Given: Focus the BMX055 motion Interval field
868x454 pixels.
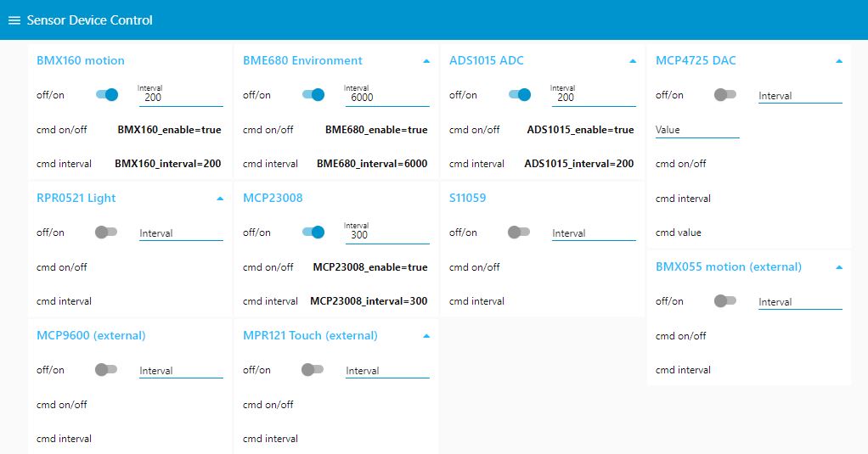Looking at the screenshot, I should pyautogui.click(x=800, y=301).
